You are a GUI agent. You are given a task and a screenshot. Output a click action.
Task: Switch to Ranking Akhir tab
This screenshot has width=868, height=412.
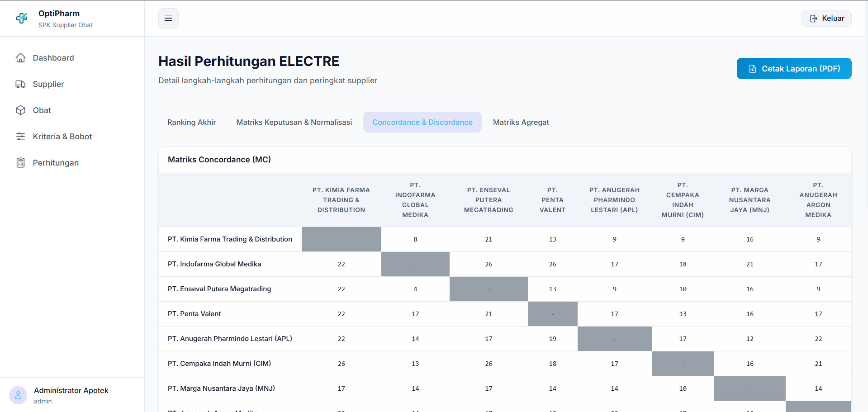click(191, 122)
